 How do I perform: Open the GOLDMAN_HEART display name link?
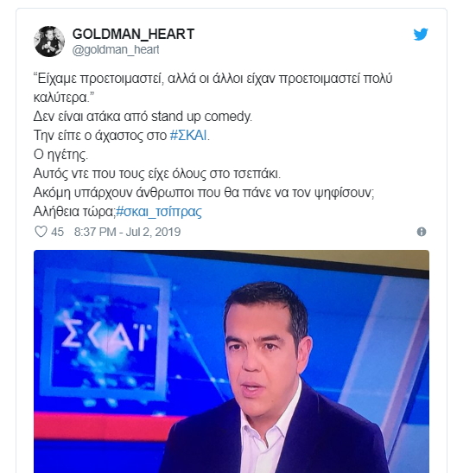coord(133,34)
